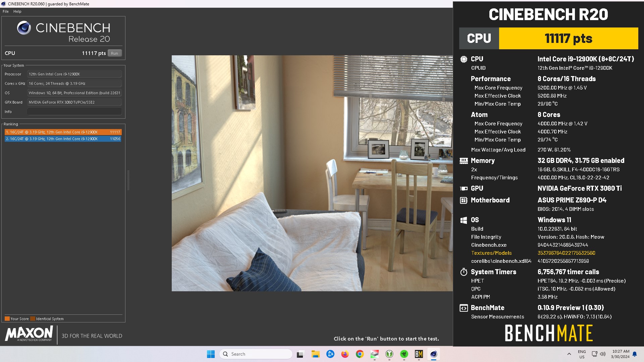644x362 pixels.
Task: Select ranking entry with score 11117
Action: (63, 132)
